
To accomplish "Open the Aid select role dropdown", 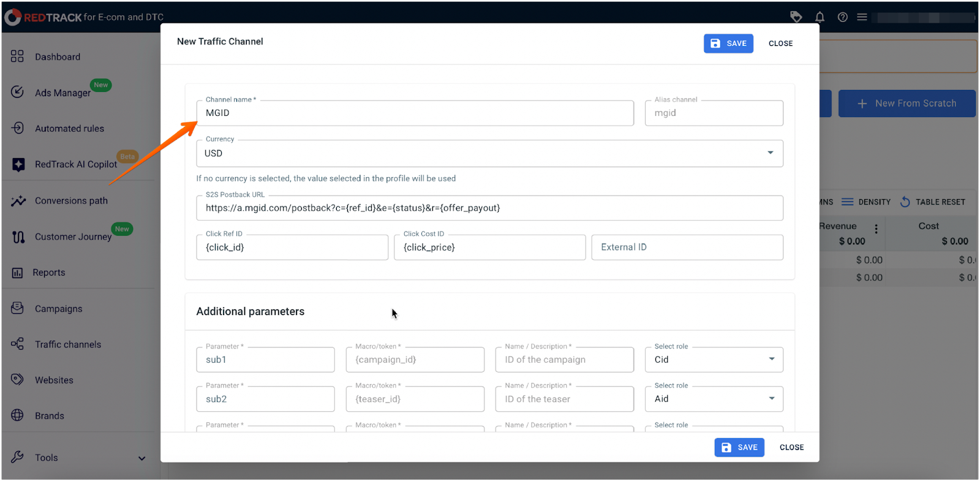I will pos(771,399).
